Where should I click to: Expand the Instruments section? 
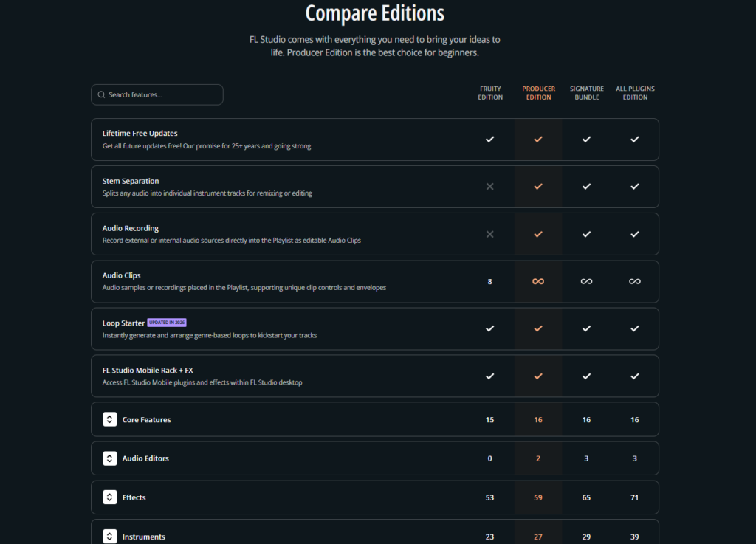(110, 537)
